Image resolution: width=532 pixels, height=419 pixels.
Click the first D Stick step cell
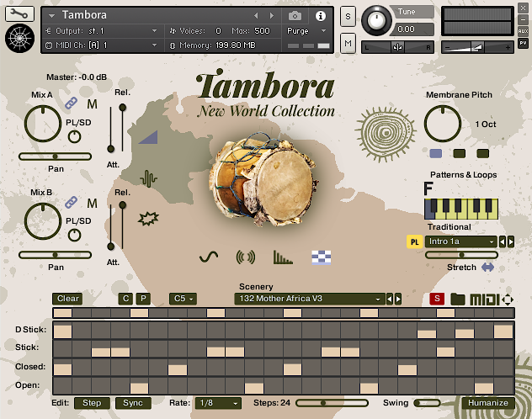pos(63,331)
